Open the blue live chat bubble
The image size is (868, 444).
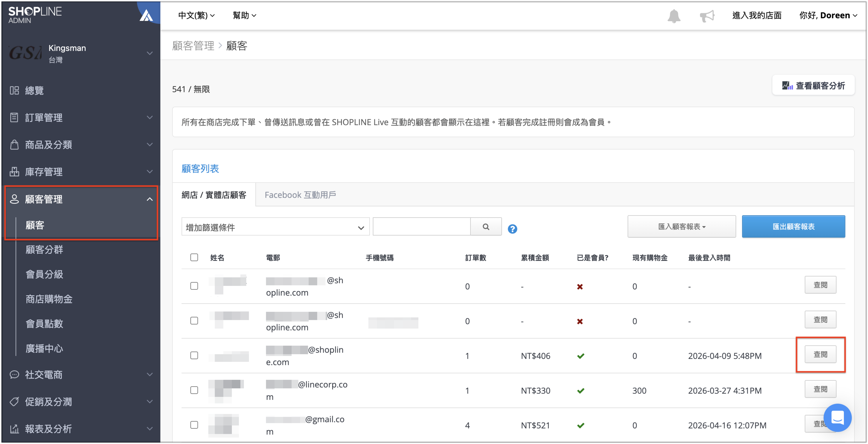click(838, 417)
